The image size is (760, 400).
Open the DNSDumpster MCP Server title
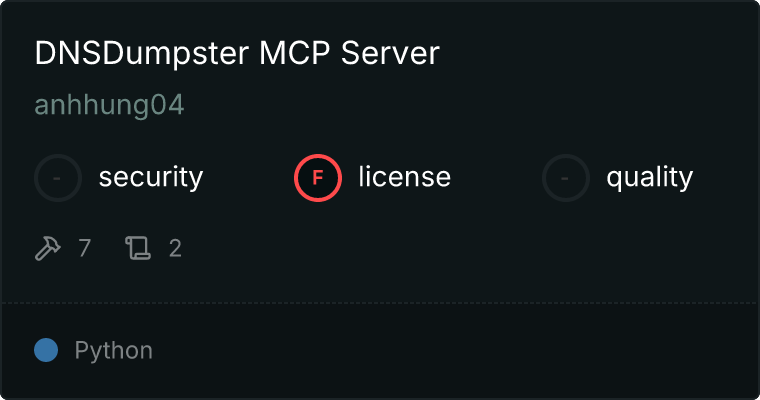click(237, 53)
